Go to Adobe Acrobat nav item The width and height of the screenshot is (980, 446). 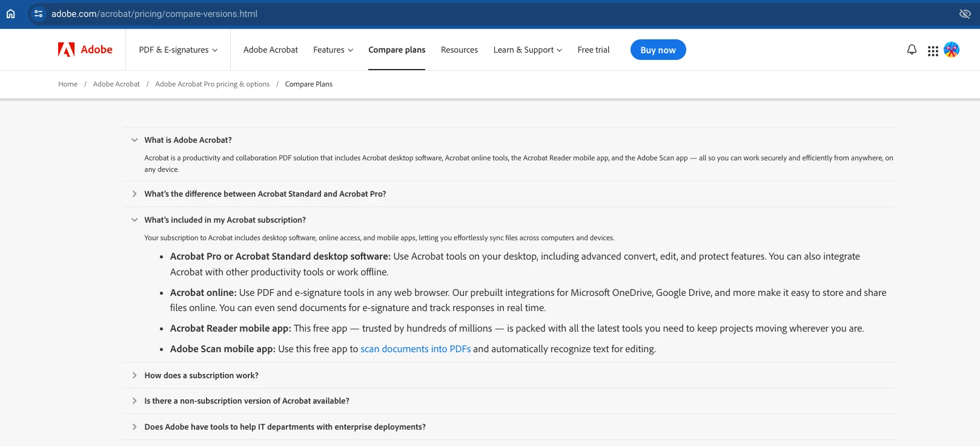click(x=271, y=50)
